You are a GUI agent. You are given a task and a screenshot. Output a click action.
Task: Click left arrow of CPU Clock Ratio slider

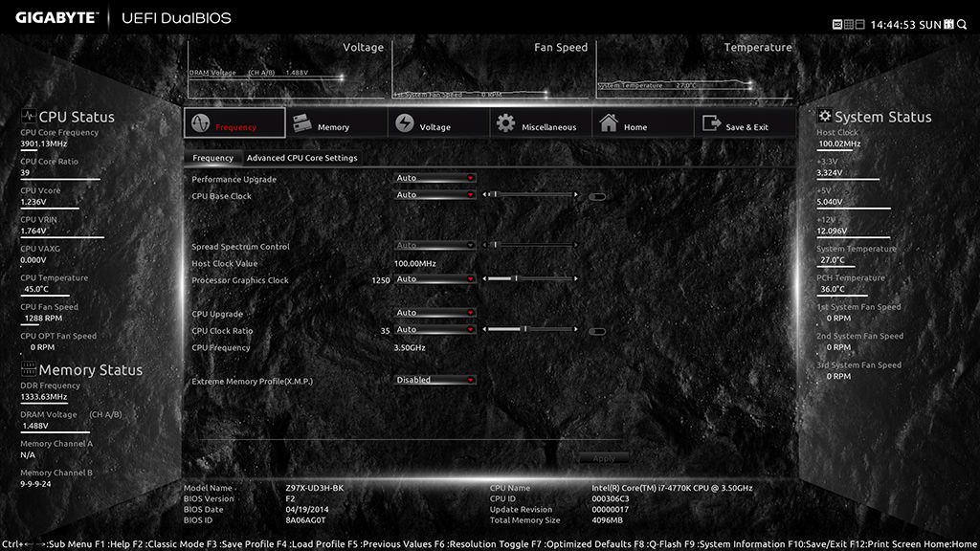point(484,329)
